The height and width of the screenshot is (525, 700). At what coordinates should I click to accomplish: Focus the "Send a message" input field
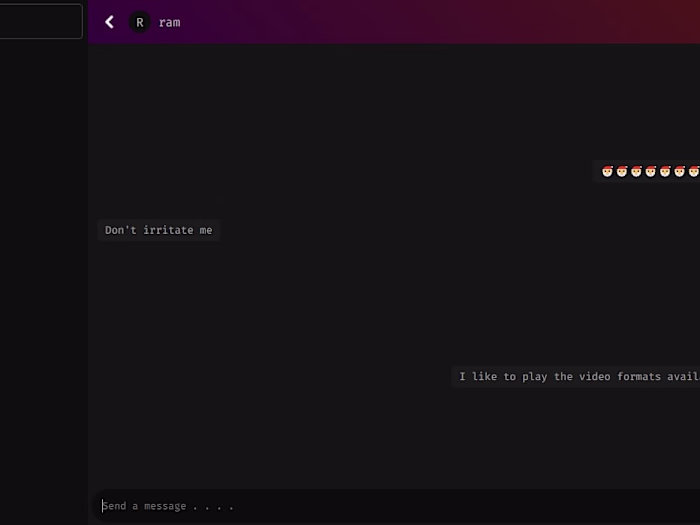pos(397,506)
